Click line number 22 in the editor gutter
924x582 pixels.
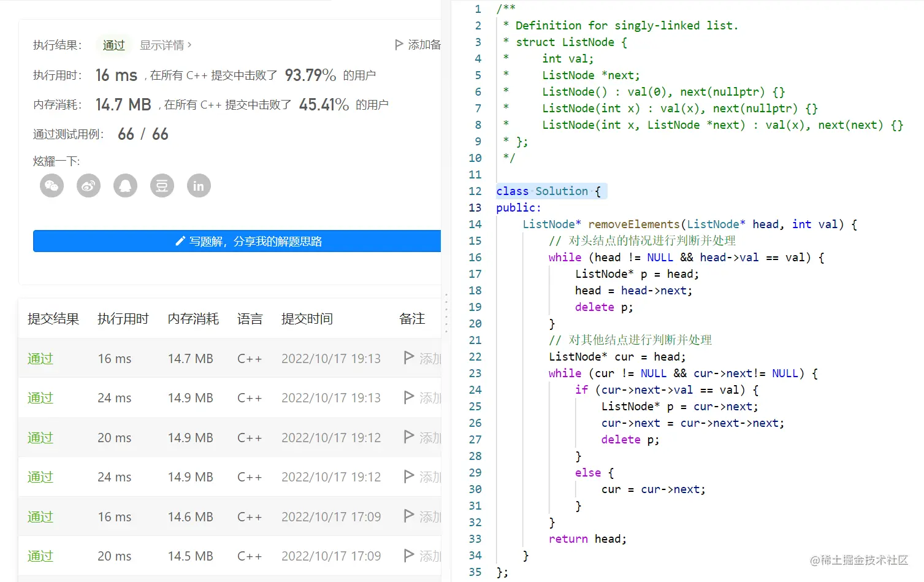(x=475, y=357)
